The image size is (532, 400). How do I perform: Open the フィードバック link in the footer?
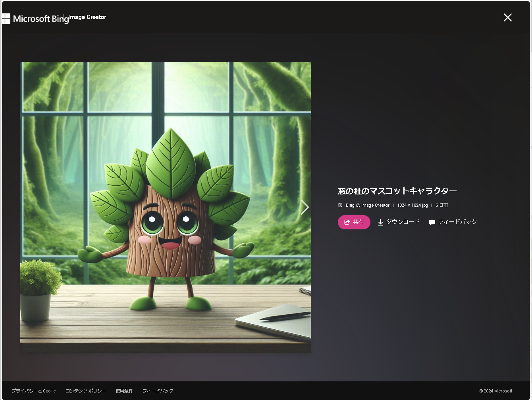[x=158, y=391]
